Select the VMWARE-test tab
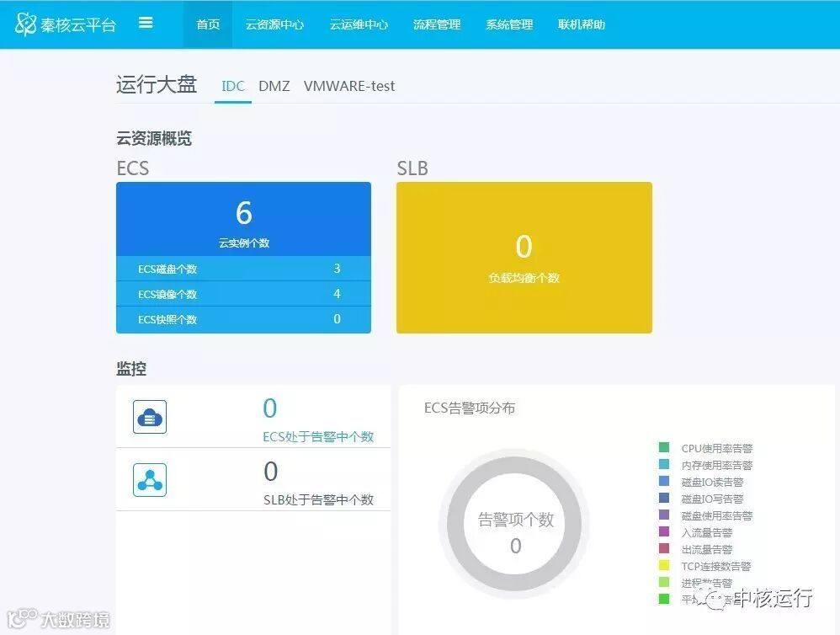This screenshot has width=840, height=635. pyautogui.click(x=349, y=86)
